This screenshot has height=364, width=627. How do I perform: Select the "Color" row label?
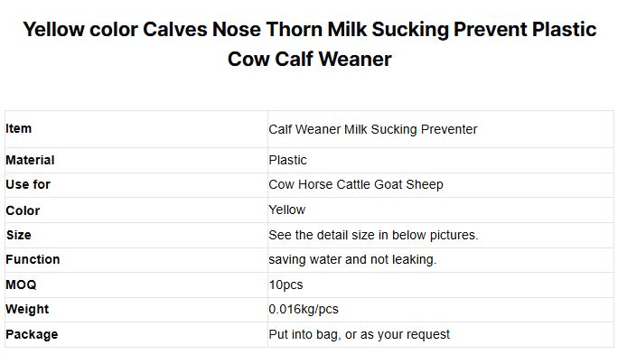[x=23, y=210]
